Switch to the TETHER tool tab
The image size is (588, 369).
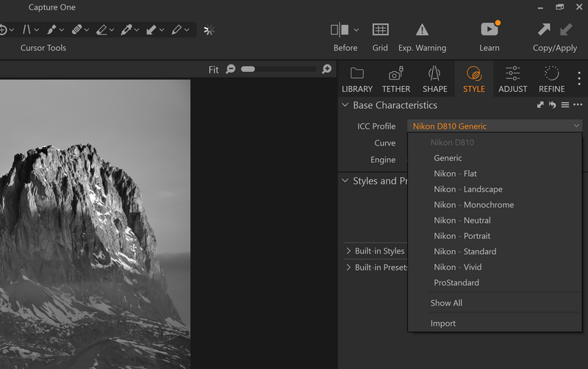(x=396, y=79)
